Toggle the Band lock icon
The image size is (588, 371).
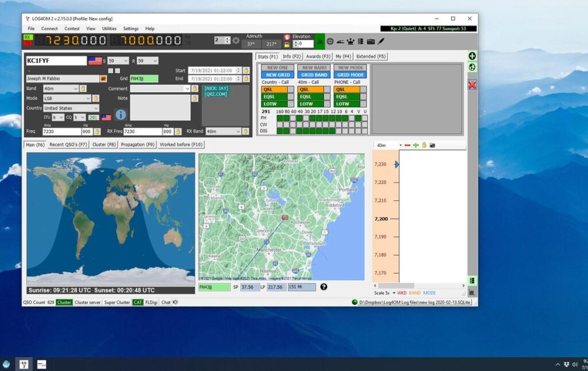point(83,88)
